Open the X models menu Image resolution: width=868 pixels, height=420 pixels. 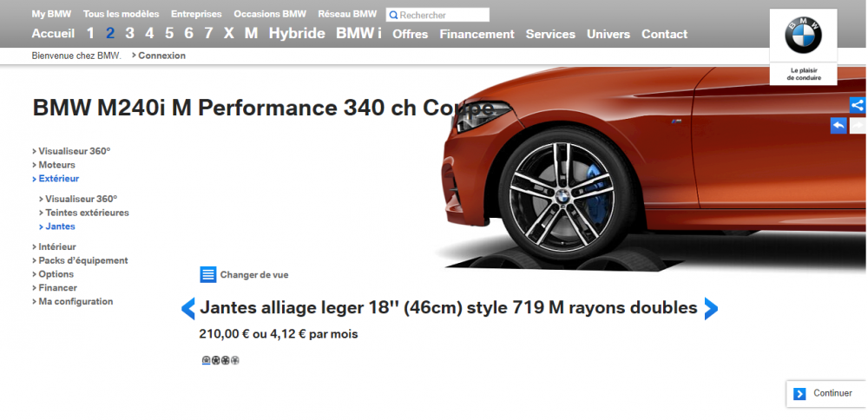tap(228, 34)
